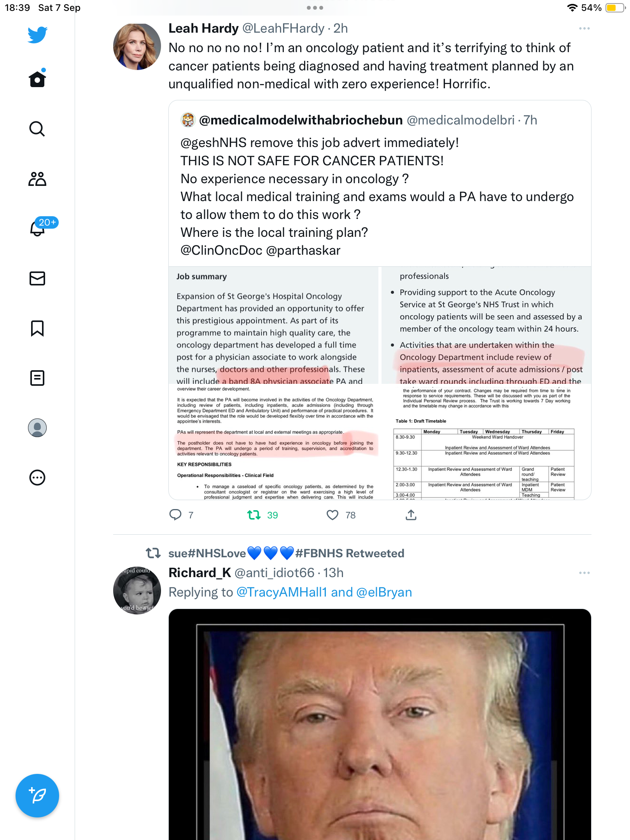Open options menu on Richard_K's tweet
Viewport: 630px width, 840px height.
tap(584, 573)
